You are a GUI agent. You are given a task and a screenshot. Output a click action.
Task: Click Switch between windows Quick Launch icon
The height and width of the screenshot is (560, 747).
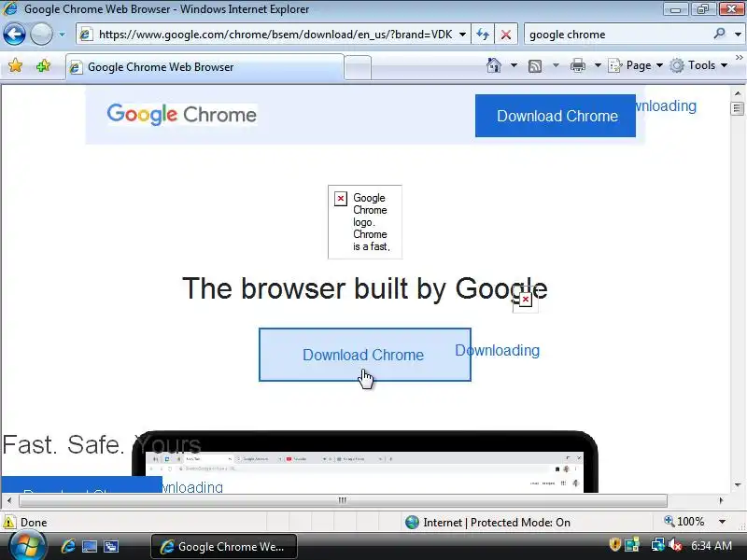[x=111, y=546]
